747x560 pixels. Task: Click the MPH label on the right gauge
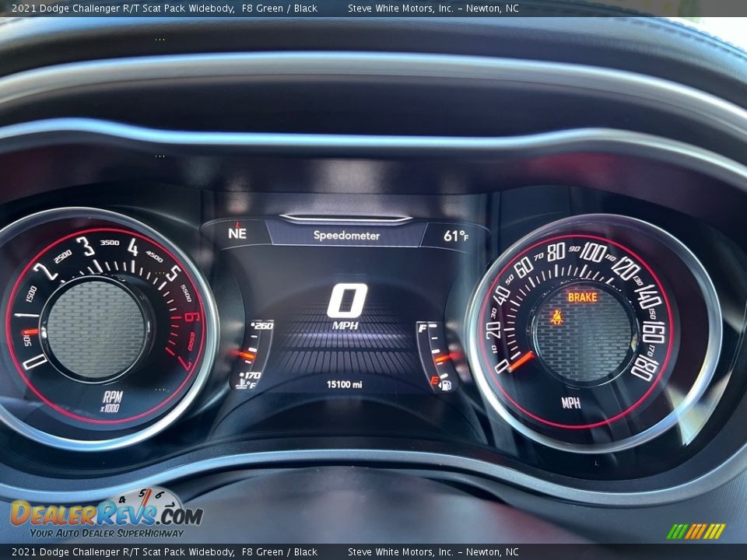point(570,403)
